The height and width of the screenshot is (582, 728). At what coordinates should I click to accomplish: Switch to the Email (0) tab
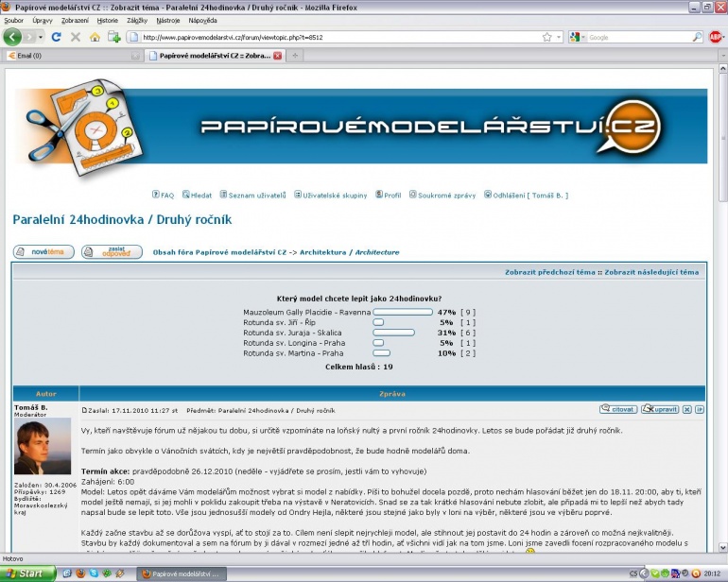pos(74,56)
